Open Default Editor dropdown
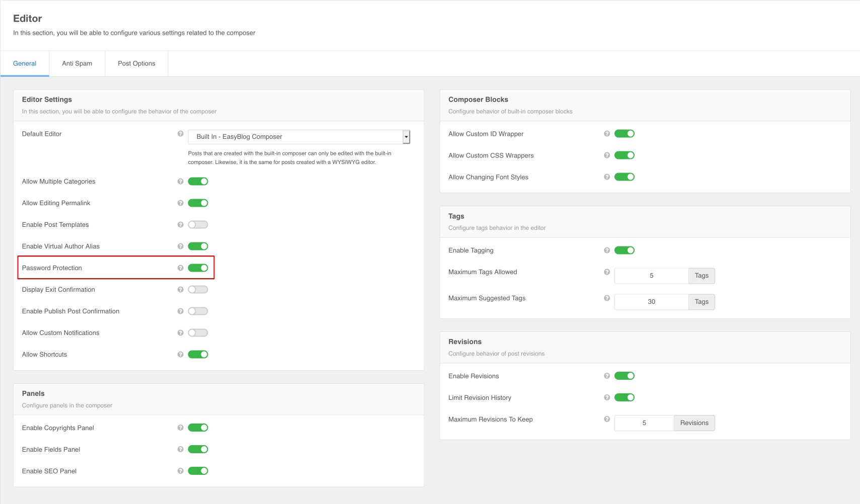860x504 pixels. coord(299,137)
